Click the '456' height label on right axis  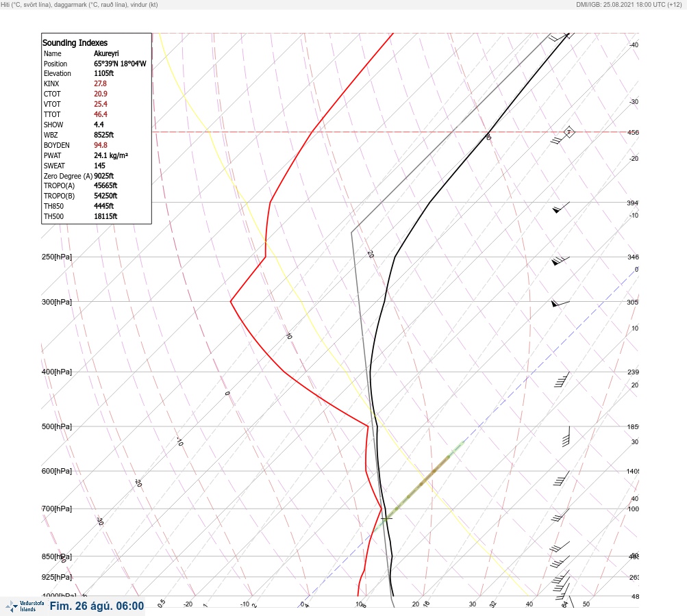(x=633, y=132)
